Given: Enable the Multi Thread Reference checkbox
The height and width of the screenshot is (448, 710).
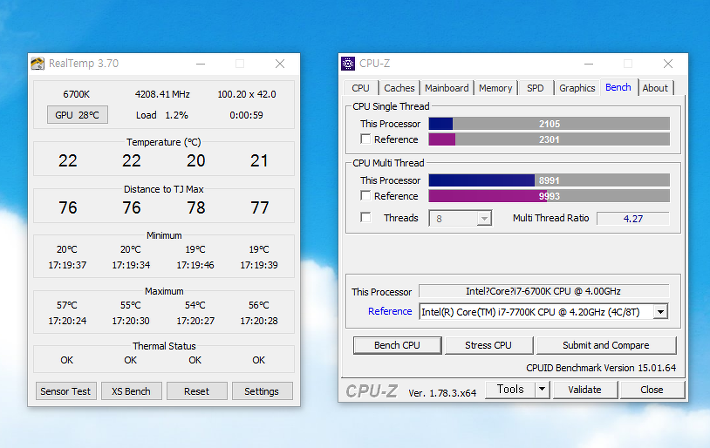Looking at the screenshot, I should [x=365, y=196].
